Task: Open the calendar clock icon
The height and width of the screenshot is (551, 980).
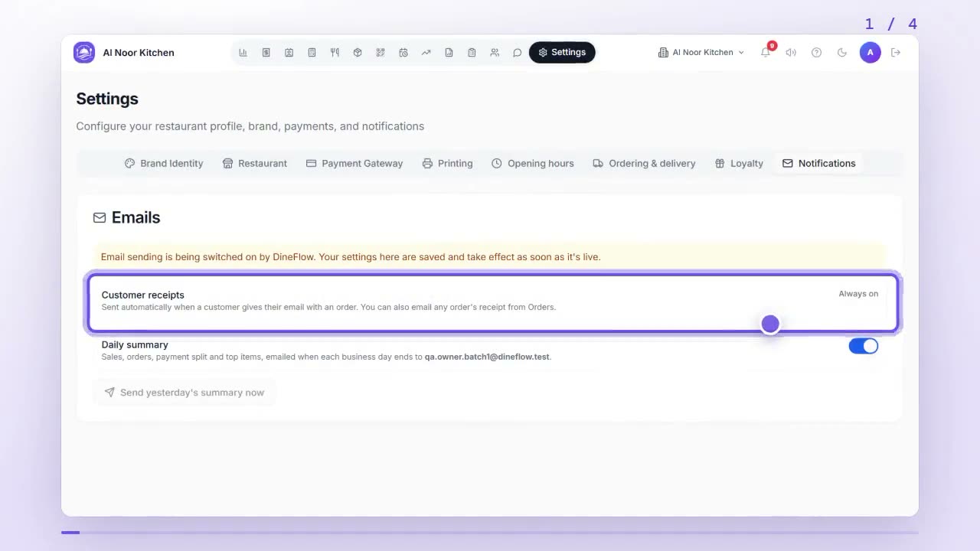Action: (x=403, y=53)
